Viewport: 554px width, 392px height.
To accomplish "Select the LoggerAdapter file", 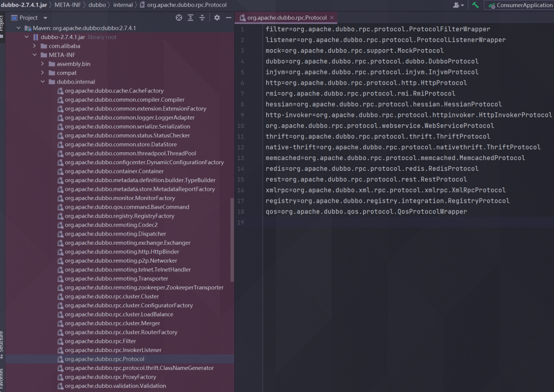I will 126,117.
